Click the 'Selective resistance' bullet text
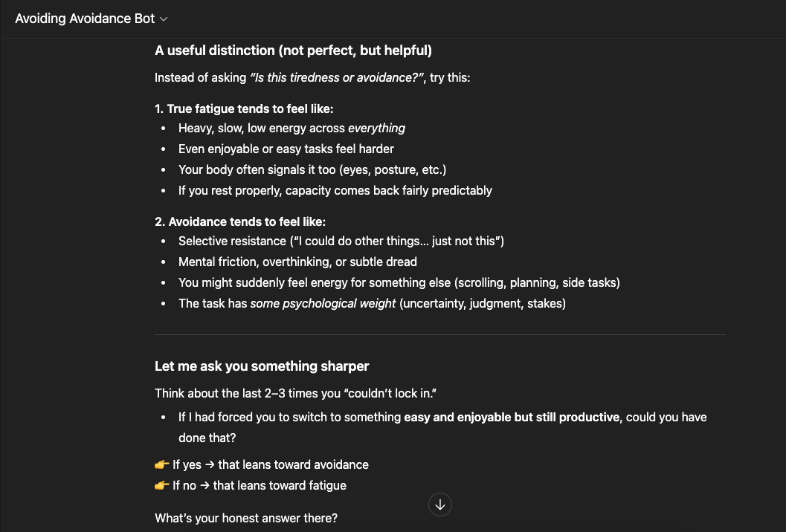 click(x=341, y=241)
